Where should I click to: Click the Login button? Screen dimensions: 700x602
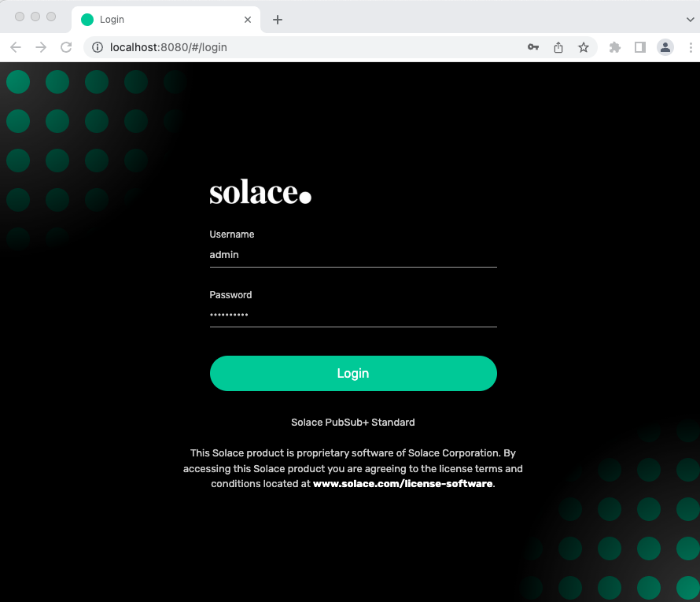click(353, 373)
